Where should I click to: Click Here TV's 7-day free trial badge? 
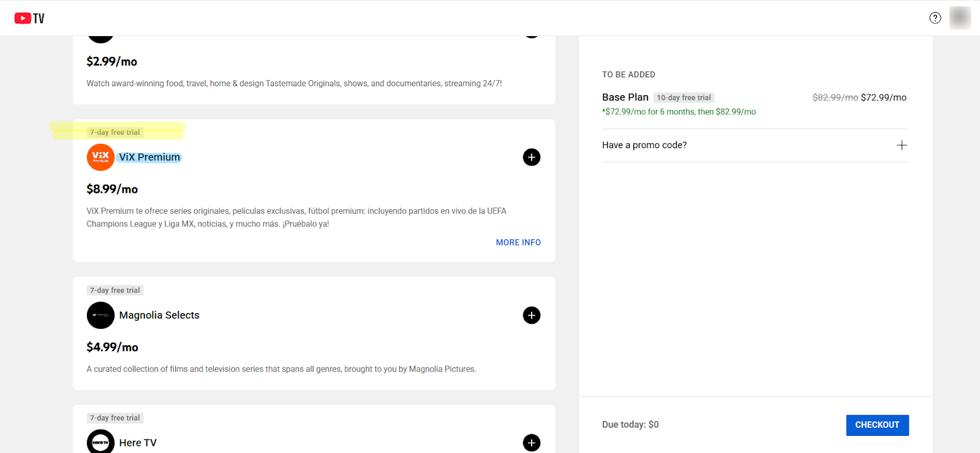115,418
